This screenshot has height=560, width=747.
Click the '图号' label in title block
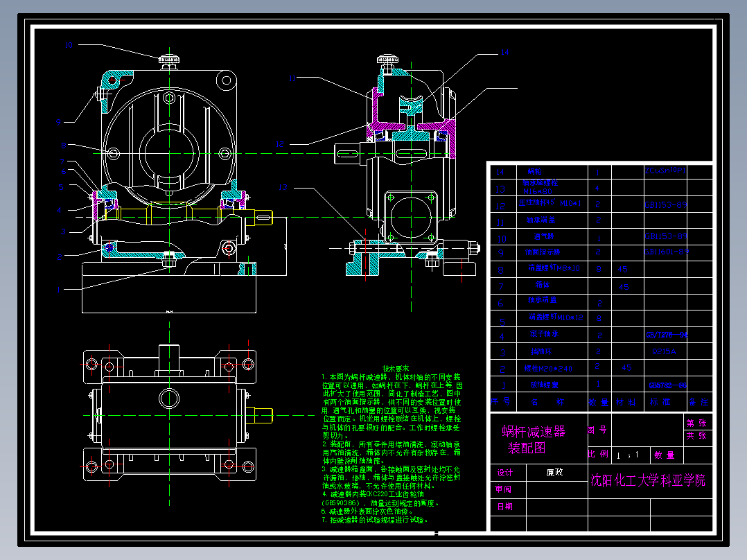pyautogui.click(x=597, y=430)
